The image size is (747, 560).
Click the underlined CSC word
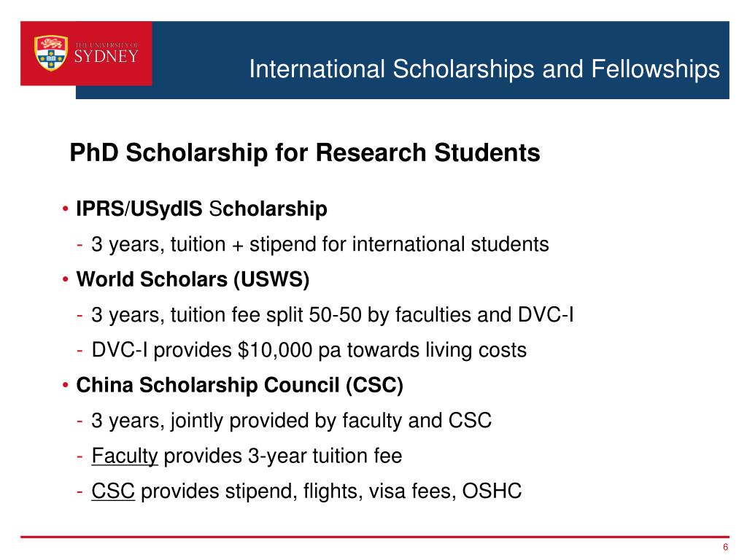[113, 491]
